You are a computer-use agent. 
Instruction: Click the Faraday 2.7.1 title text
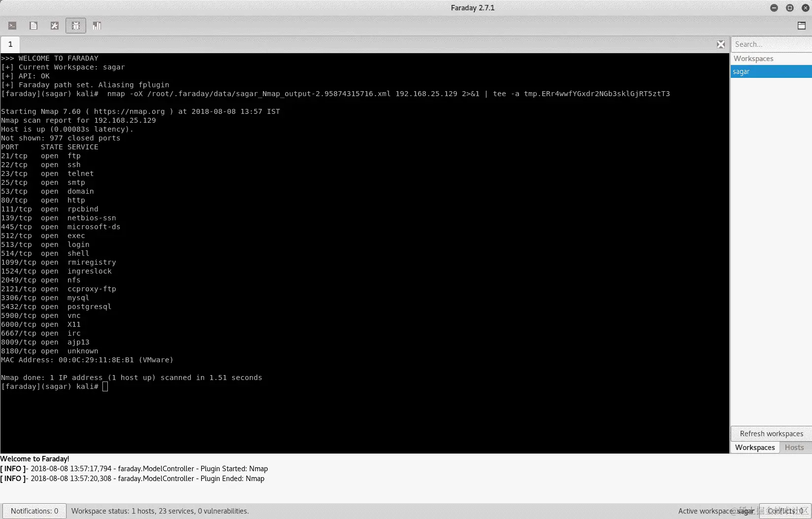pyautogui.click(x=473, y=8)
